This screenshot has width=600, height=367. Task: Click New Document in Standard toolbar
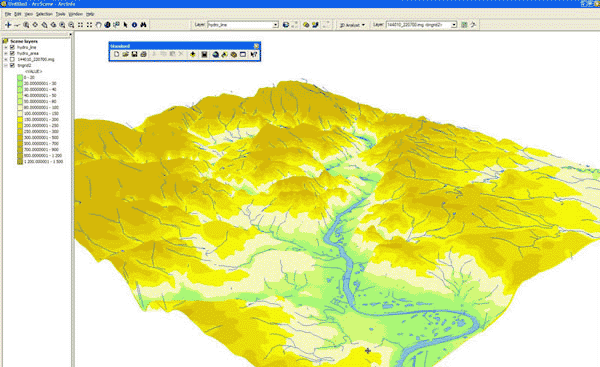point(116,55)
